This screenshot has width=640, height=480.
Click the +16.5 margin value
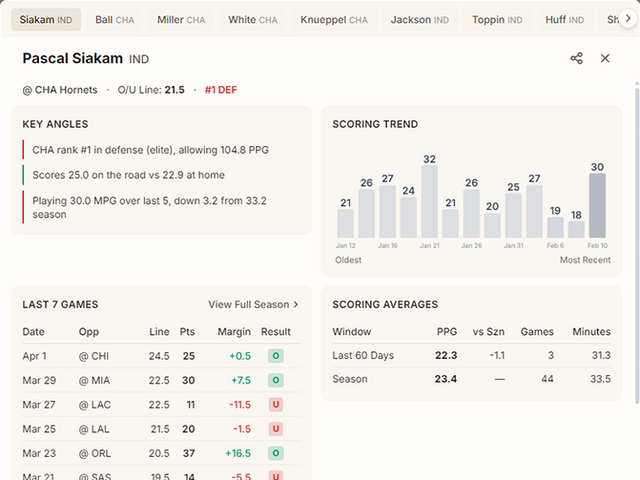(238, 453)
